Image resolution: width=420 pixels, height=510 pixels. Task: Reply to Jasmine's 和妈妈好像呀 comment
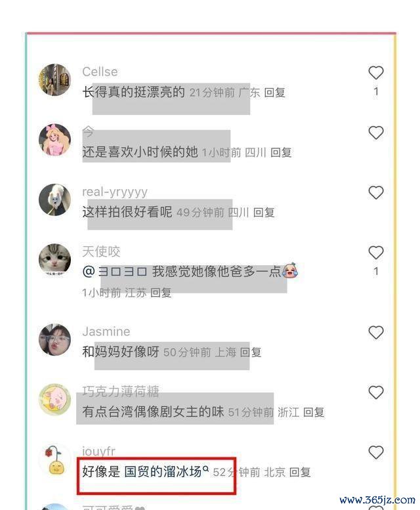pyautogui.click(x=251, y=352)
